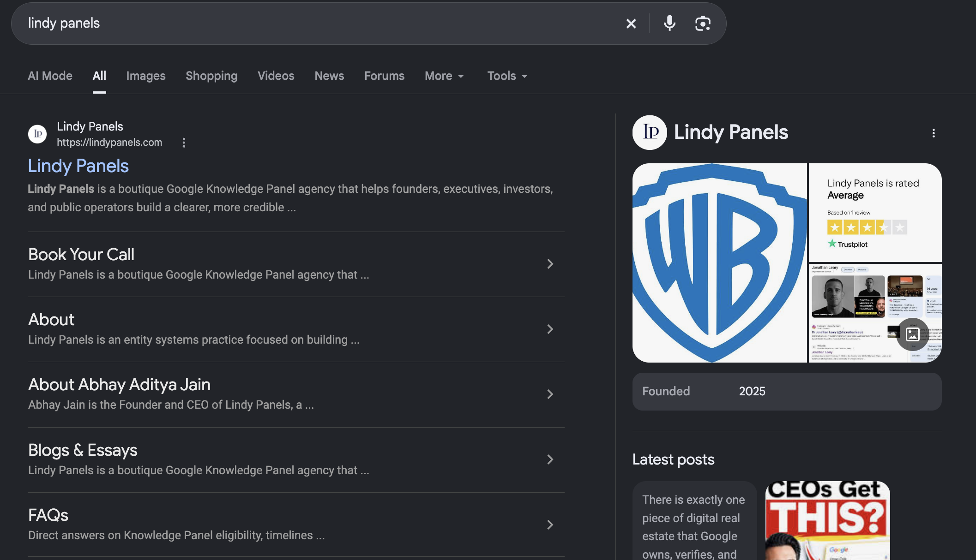Open the WB shield image thumbnail

coord(719,263)
